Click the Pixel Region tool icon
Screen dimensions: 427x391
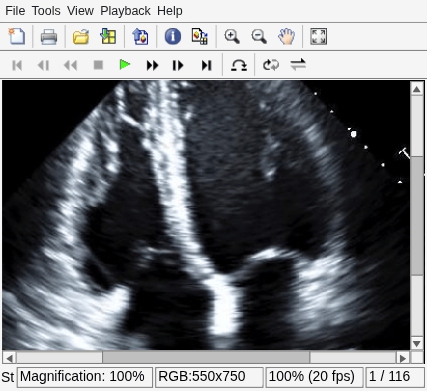pos(200,36)
